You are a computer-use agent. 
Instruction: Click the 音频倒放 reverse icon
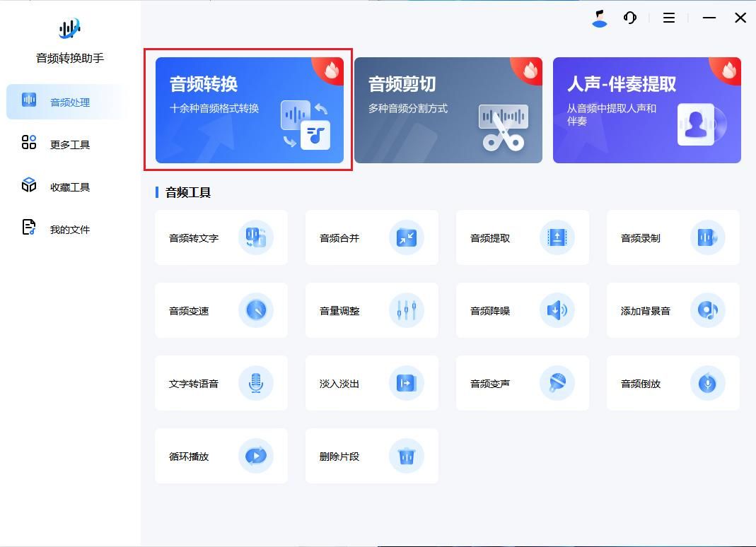point(707,382)
